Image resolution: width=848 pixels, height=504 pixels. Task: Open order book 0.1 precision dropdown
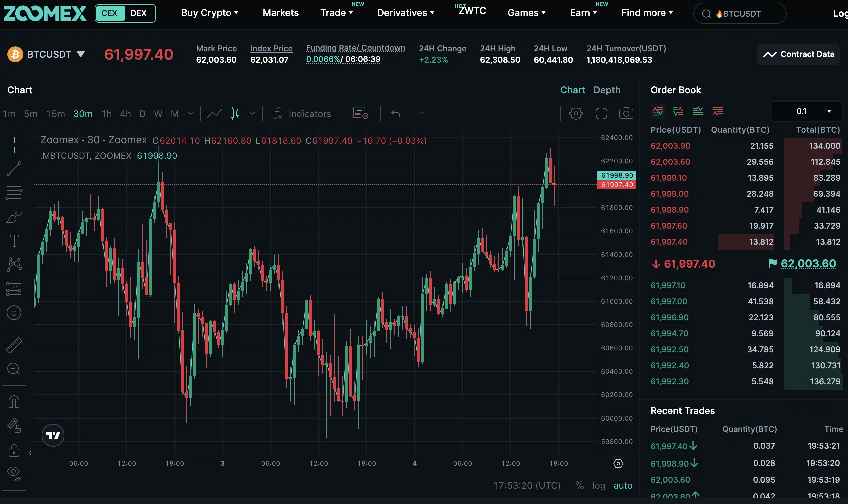(806, 111)
